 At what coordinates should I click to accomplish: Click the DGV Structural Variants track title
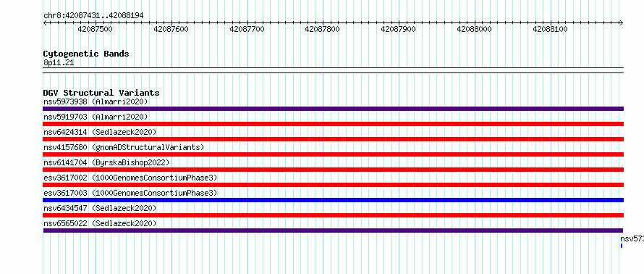(x=101, y=93)
